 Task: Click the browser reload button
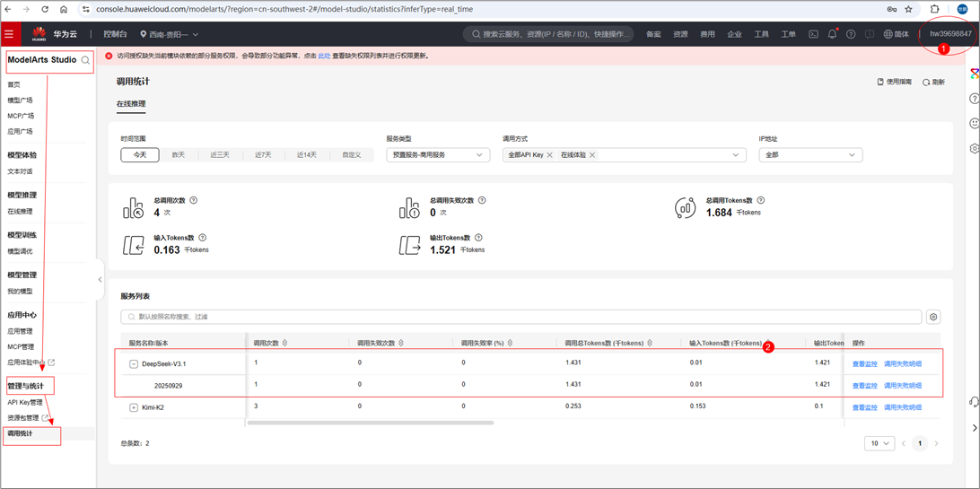(46, 9)
